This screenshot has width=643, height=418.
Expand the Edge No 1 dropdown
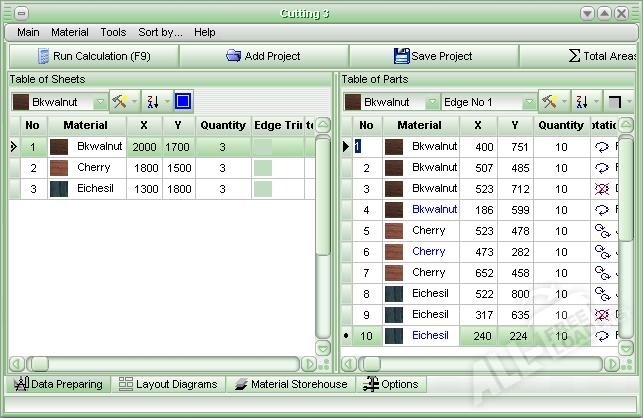click(529, 102)
